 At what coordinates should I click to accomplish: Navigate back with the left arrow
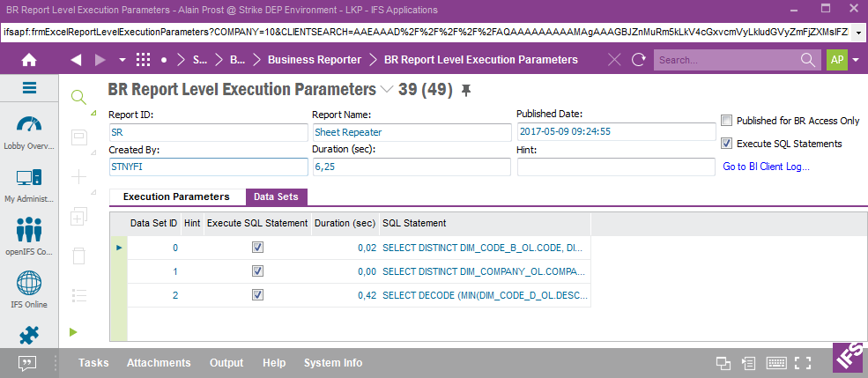click(77, 60)
